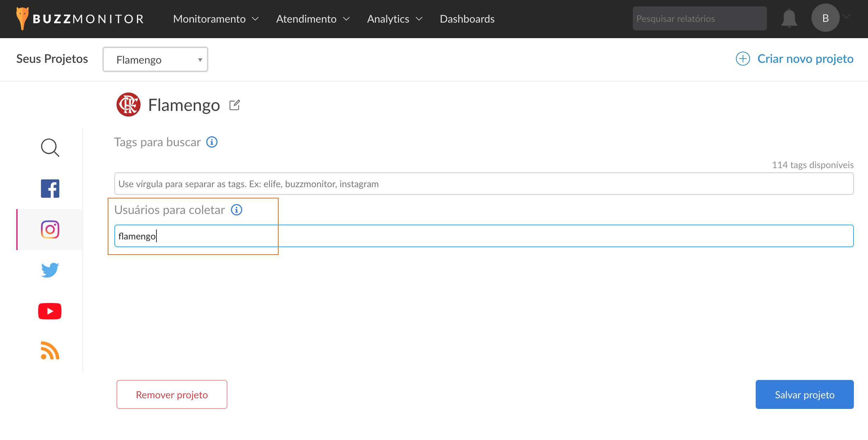868x440 pixels.
Task: Open the search icon in sidebar
Action: (50, 148)
